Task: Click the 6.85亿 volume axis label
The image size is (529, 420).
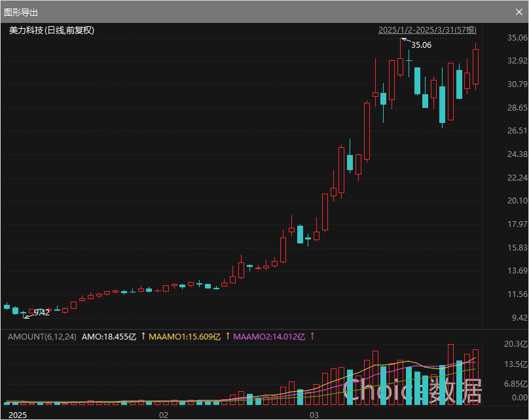Action: (x=515, y=384)
